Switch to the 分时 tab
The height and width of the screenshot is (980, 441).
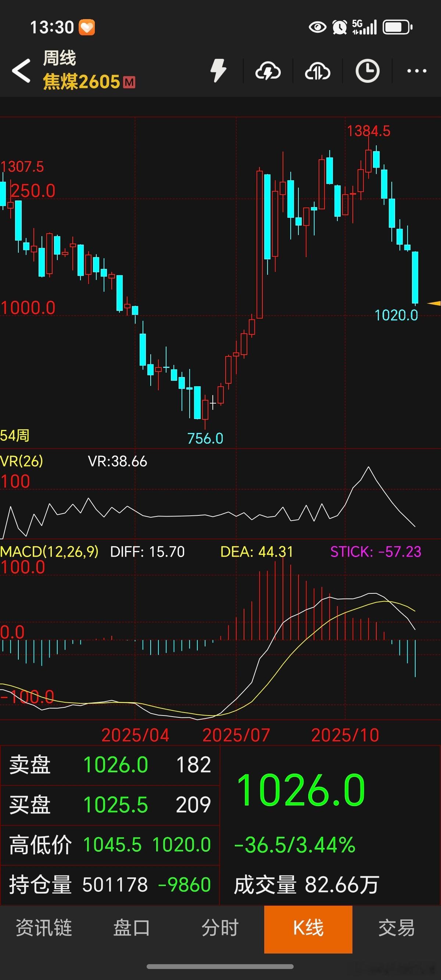tap(220, 927)
